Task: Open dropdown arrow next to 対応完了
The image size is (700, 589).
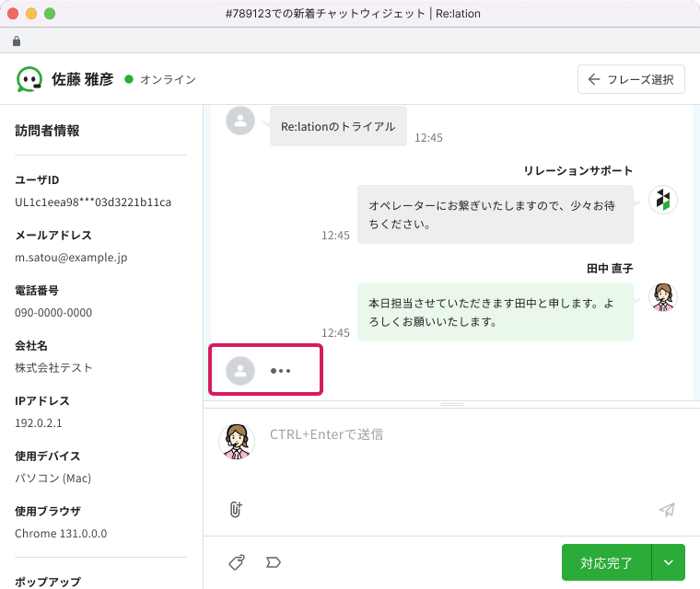Action: click(x=668, y=562)
